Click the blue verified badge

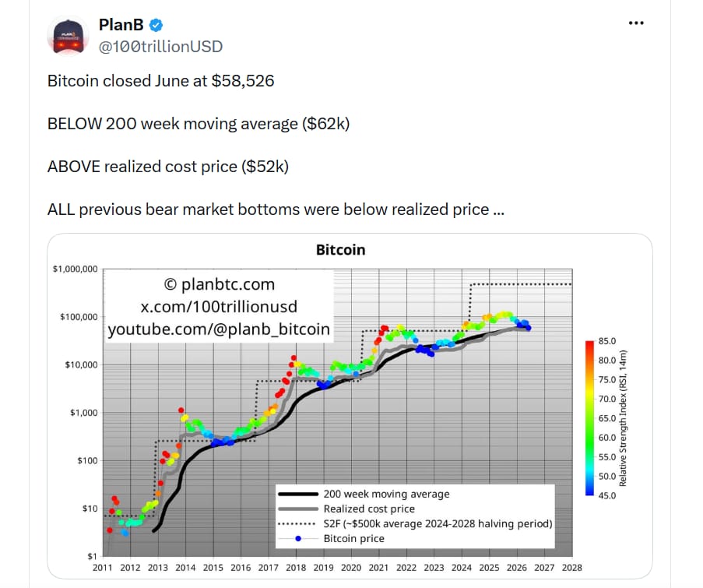pyautogui.click(x=156, y=26)
